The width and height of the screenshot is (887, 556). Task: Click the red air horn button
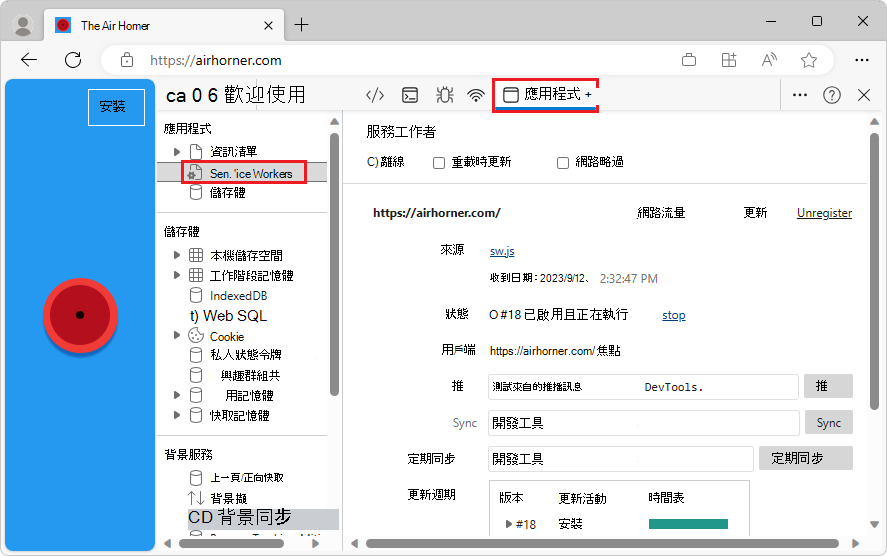click(80, 315)
